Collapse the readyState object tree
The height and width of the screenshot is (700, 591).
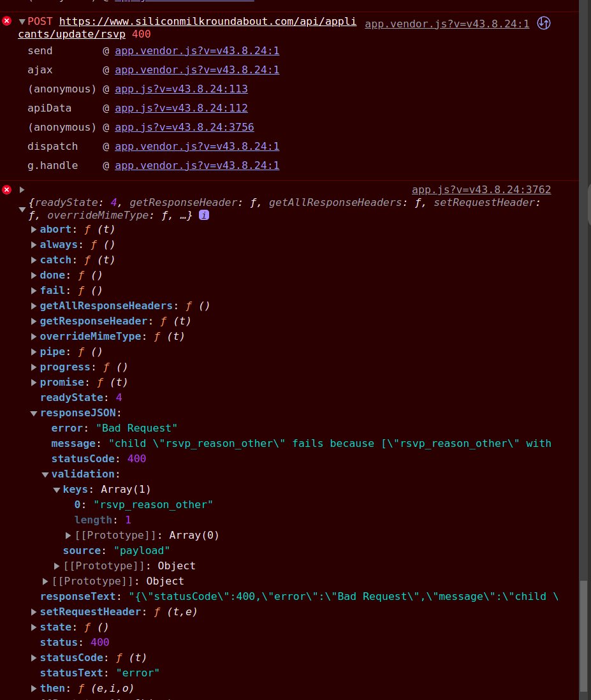coord(22,209)
